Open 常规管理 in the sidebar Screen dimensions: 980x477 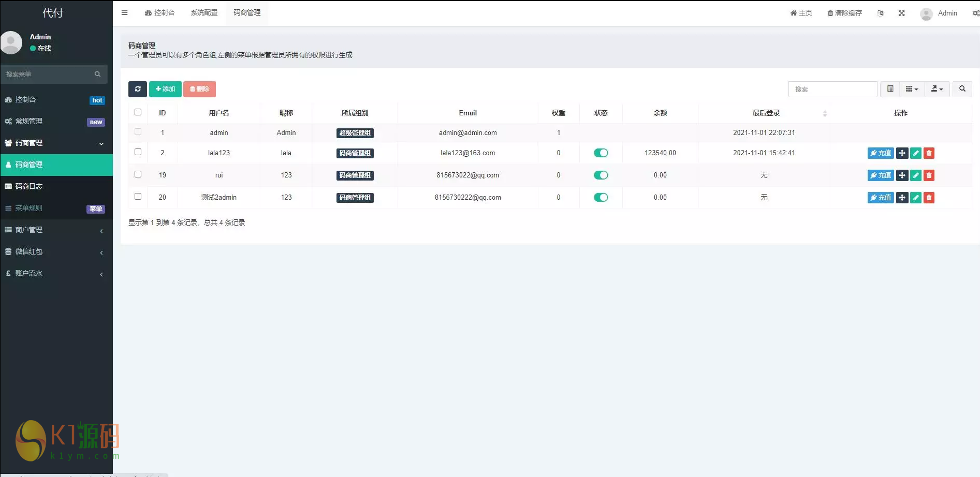tap(56, 121)
